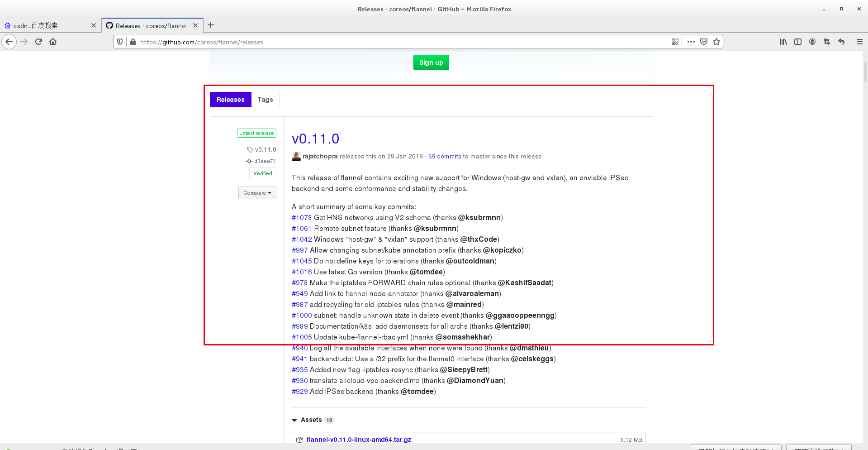Save page to Pocket
The width and height of the screenshot is (868, 450).
(x=704, y=42)
